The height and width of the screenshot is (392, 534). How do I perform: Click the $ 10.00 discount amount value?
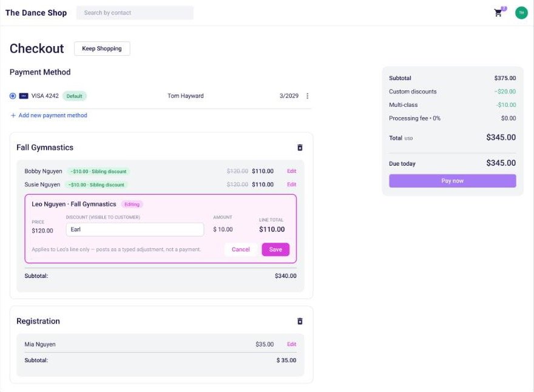click(223, 229)
